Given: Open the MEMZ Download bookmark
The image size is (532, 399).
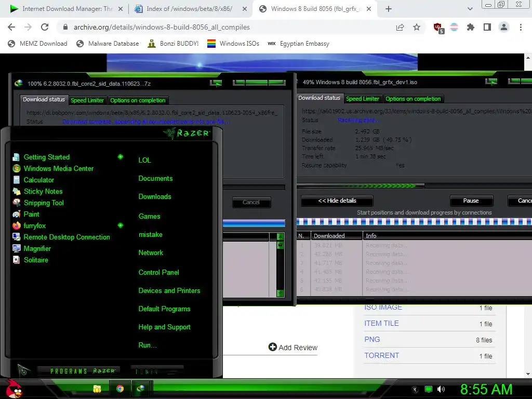Looking at the screenshot, I should (37, 44).
